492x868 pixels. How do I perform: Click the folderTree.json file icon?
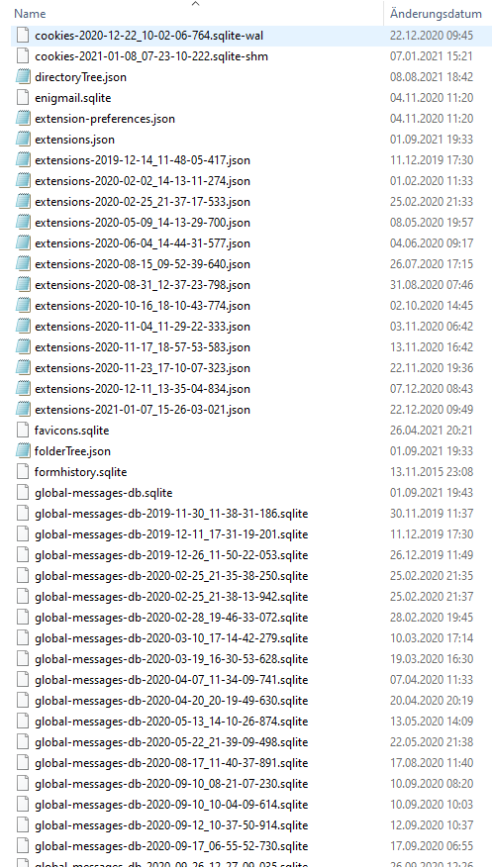pyautogui.click(x=22, y=451)
